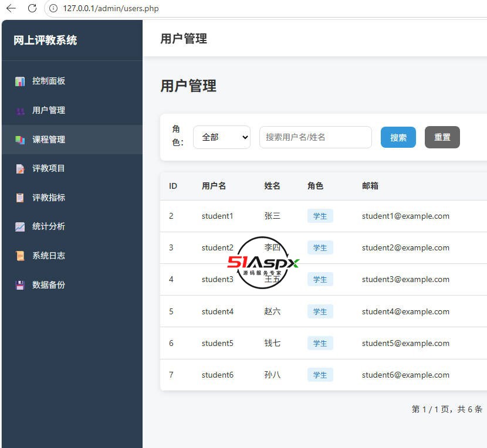This screenshot has height=448, width=487.
Task: Click ID 2 in the student1 row
Action: click(x=171, y=216)
